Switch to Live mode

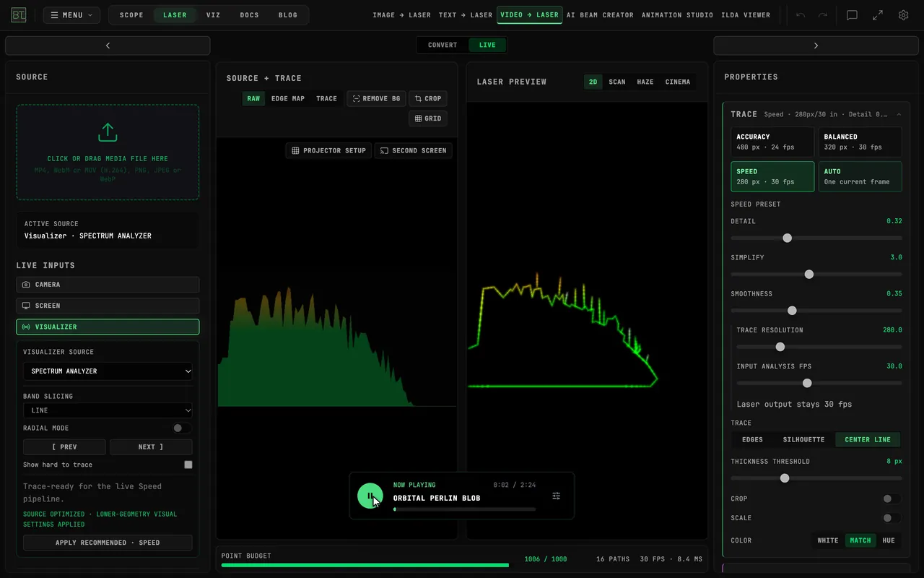point(487,45)
